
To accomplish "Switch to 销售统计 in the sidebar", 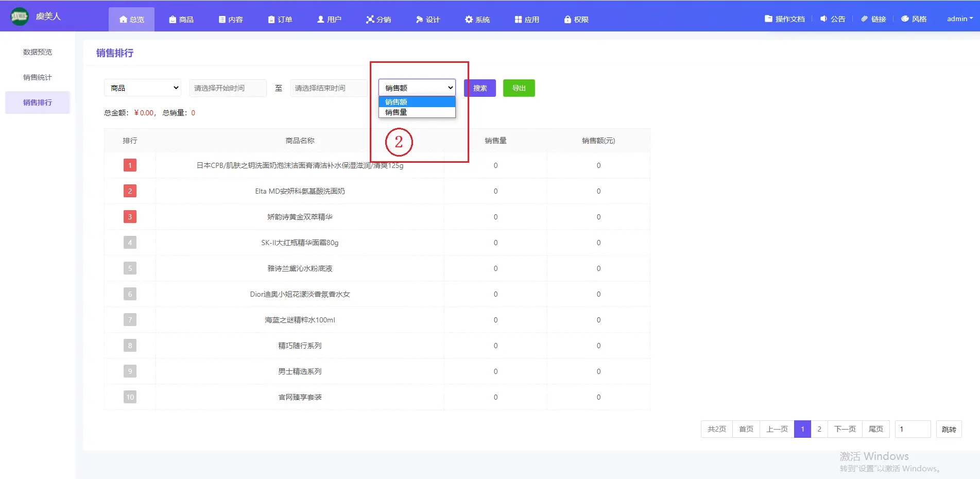I will [38, 77].
